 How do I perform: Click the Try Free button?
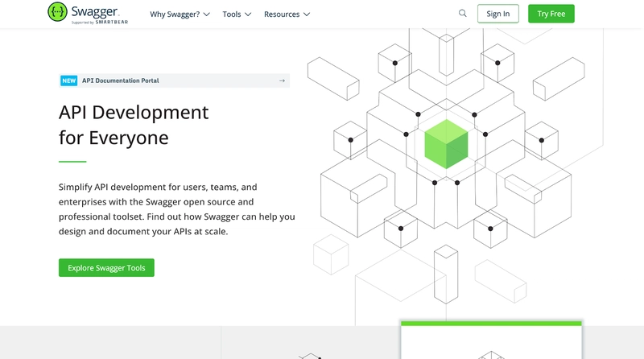(x=551, y=14)
